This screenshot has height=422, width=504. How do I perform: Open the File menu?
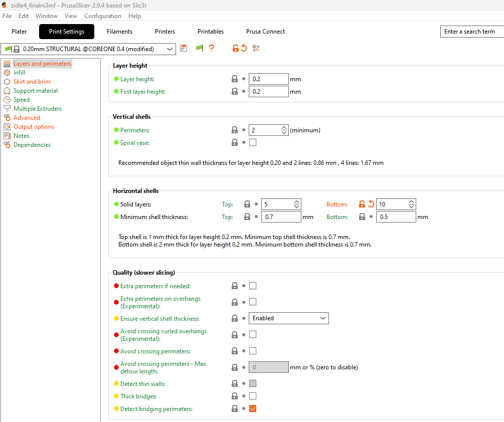tap(7, 16)
